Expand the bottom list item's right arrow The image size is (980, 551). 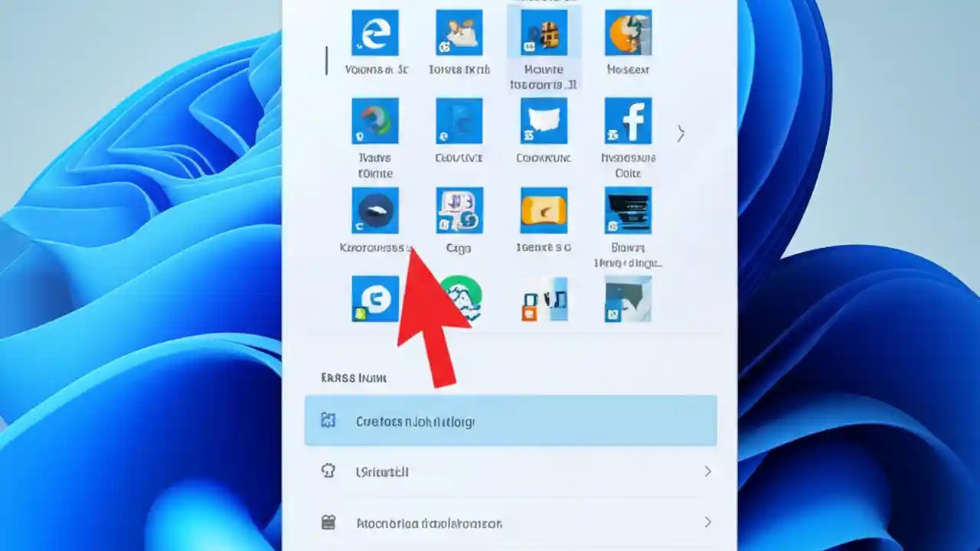point(707,523)
